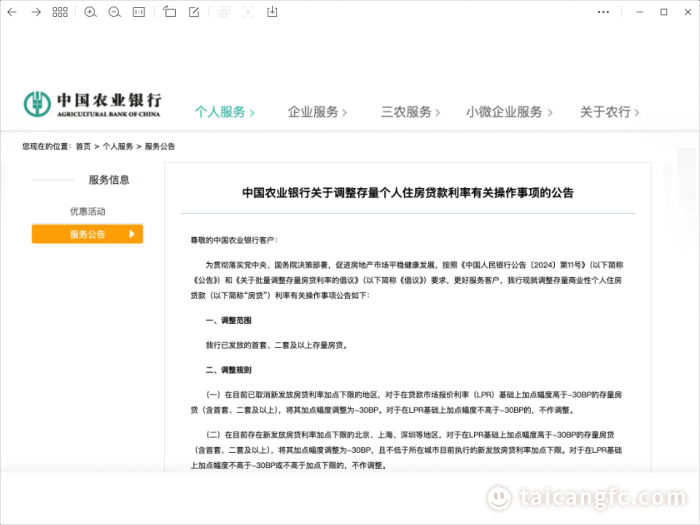Click the 首页 breadcrumb link
Viewport: 700px width, 525px height.
click(83, 146)
